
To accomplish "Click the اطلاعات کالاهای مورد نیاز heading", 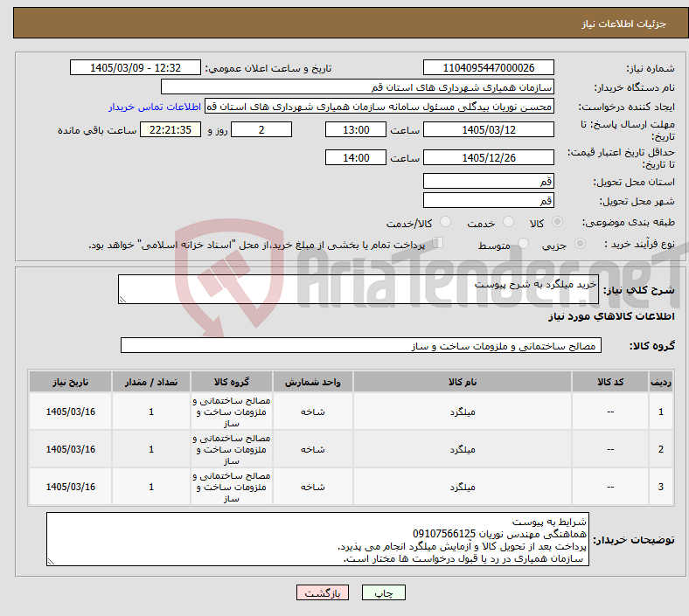I will point(611,316).
